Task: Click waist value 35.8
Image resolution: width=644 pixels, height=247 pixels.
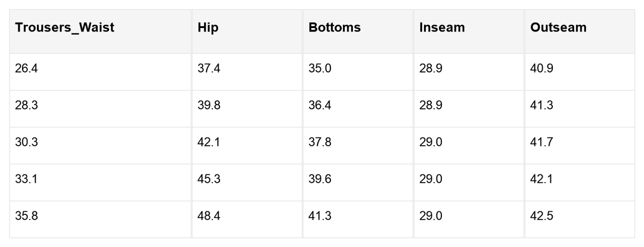Action: point(26,217)
